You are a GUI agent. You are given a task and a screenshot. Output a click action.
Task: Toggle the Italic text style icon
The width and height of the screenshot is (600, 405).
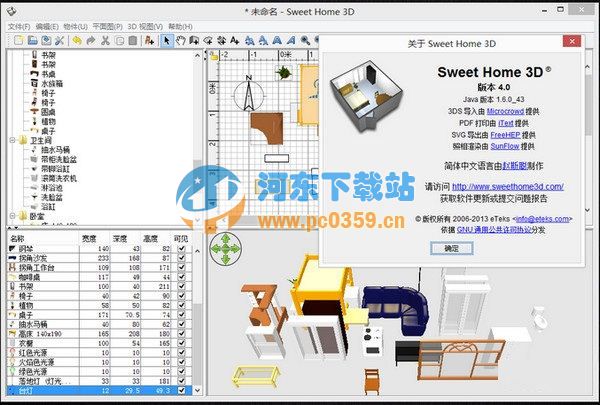291,40
